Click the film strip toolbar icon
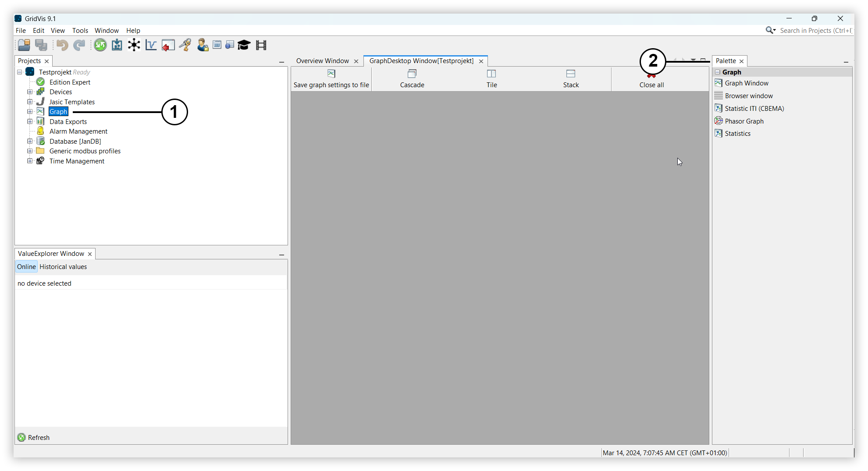 [x=261, y=45]
